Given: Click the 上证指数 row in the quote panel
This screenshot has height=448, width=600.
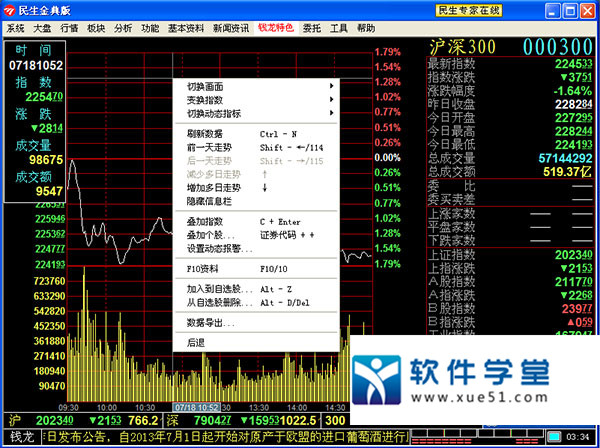Looking at the screenshot, I should tap(510, 255).
